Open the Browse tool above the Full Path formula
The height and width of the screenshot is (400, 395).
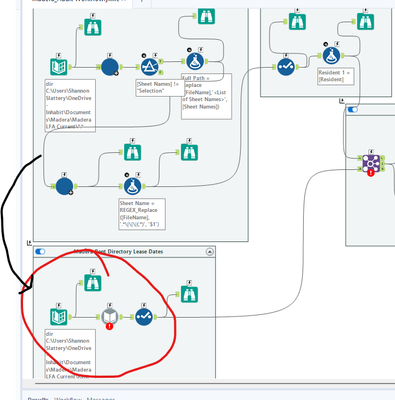206,16
